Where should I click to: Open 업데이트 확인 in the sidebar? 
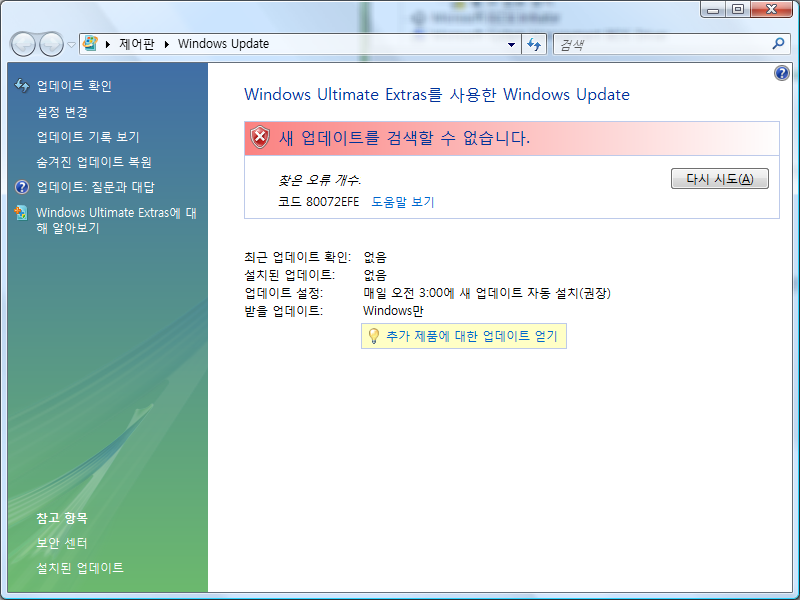click(x=74, y=86)
